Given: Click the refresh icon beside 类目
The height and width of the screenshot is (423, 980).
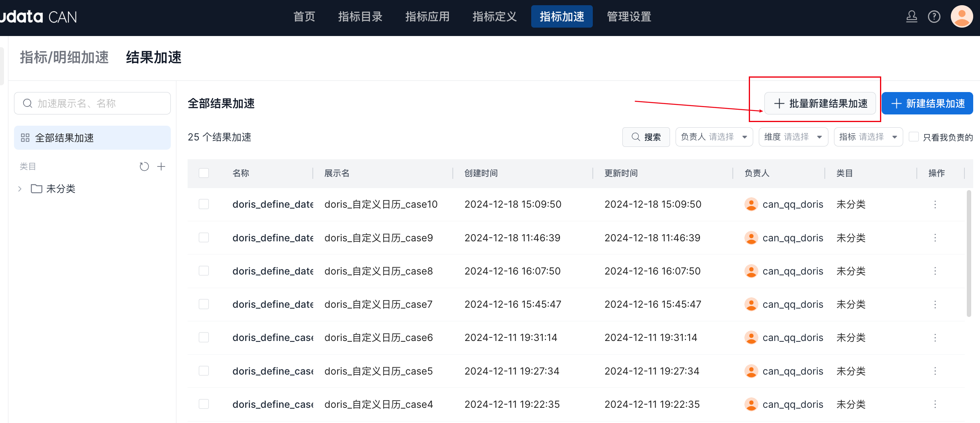Looking at the screenshot, I should tap(144, 166).
